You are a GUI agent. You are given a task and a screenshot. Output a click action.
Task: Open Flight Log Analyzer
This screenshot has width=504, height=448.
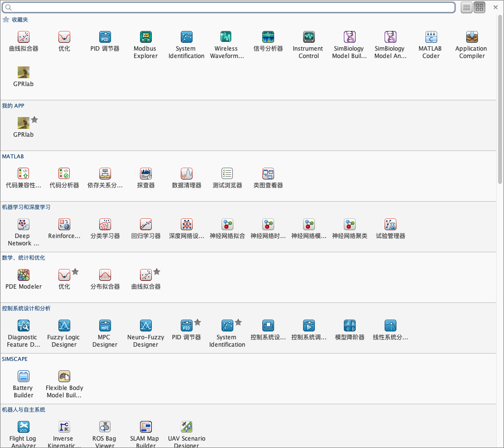pos(24,434)
